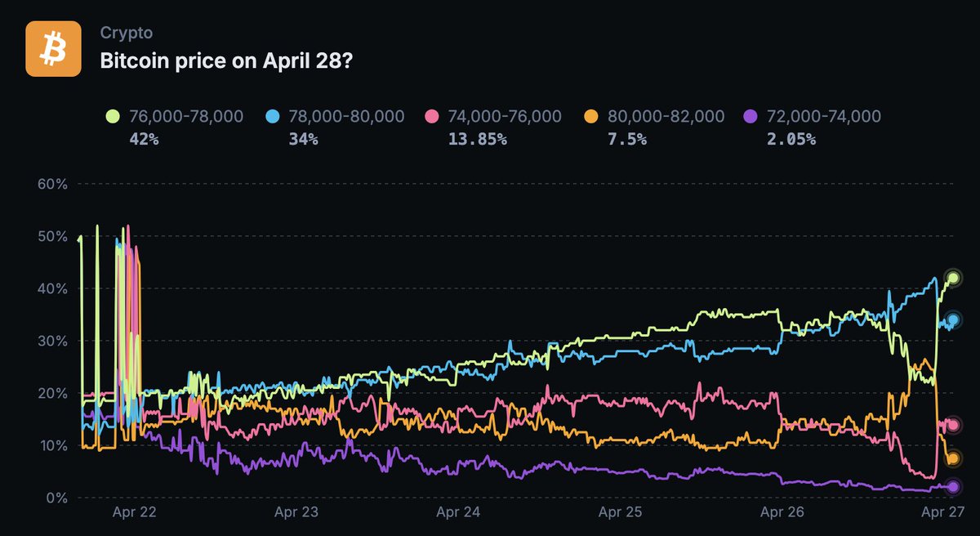Click the 80,000-82,000 legend label
The image size is (980, 536).
[666, 117]
